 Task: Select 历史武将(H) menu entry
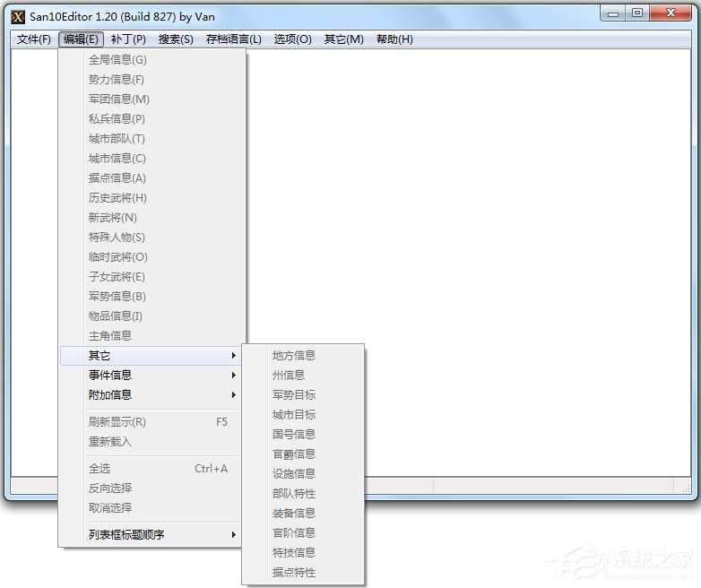(152, 197)
